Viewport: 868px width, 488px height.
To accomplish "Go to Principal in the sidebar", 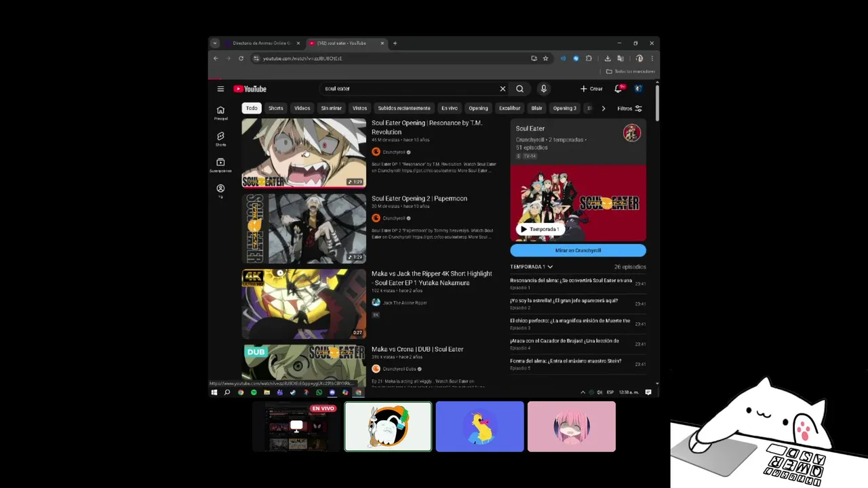I will tap(220, 113).
